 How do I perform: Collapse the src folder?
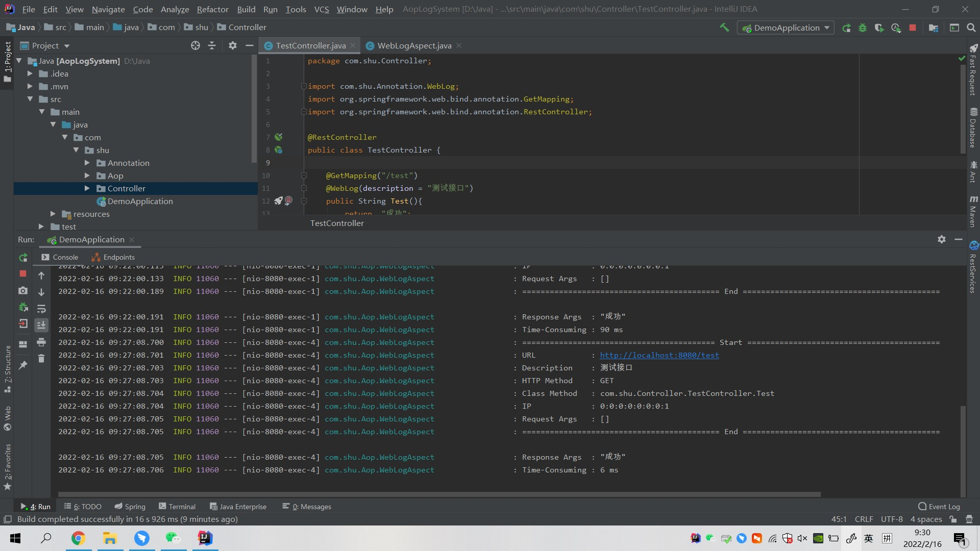pos(30,99)
